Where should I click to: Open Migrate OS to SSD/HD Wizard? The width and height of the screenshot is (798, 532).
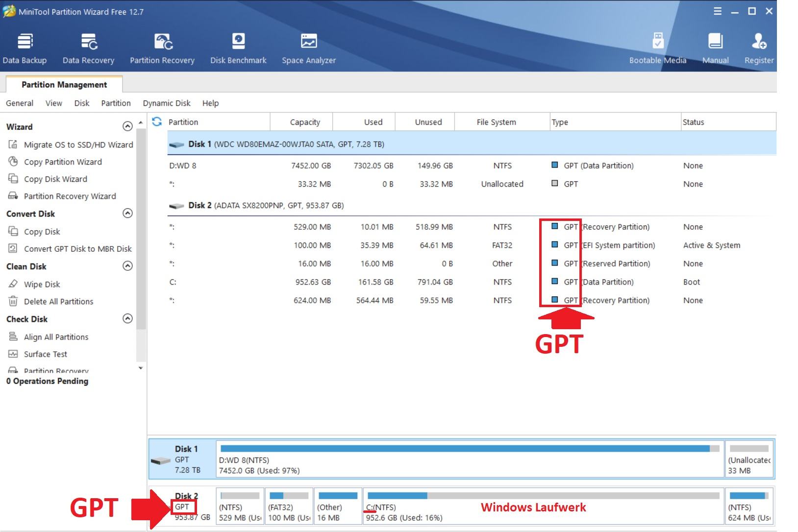click(71, 145)
